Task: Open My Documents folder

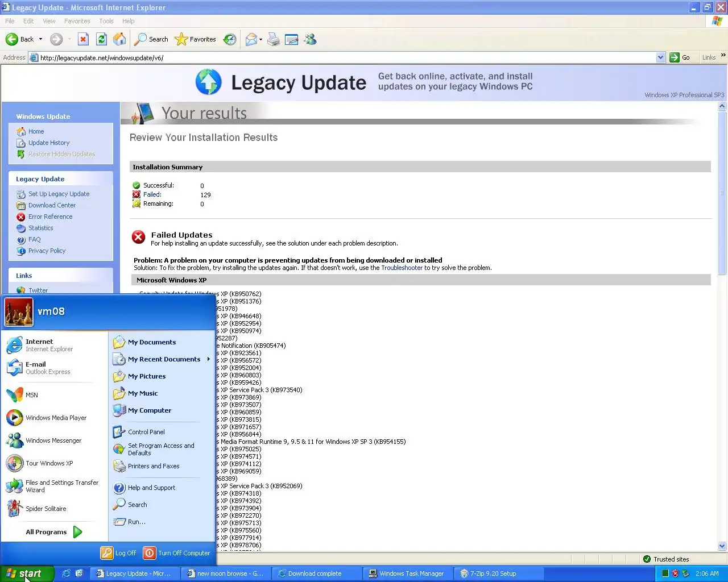Action: pos(162,342)
